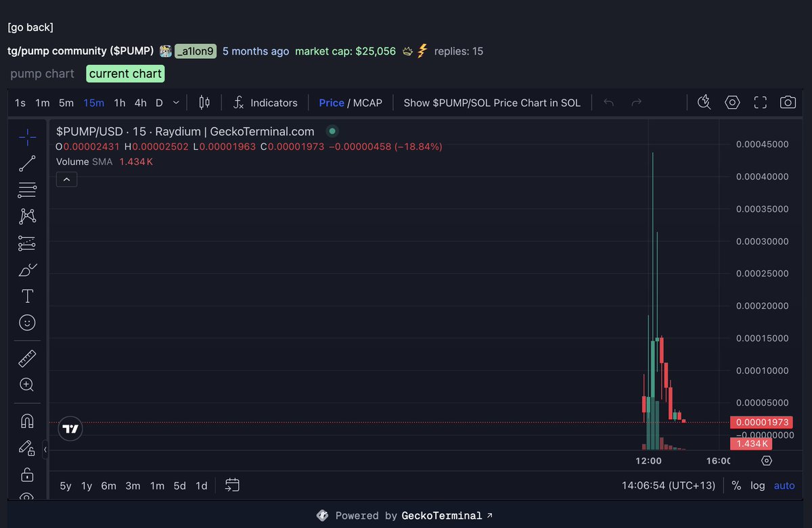Select the ruler measure tool
Image resolution: width=812 pixels, height=528 pixels.
pyautogui.click(x=27, y=358)
